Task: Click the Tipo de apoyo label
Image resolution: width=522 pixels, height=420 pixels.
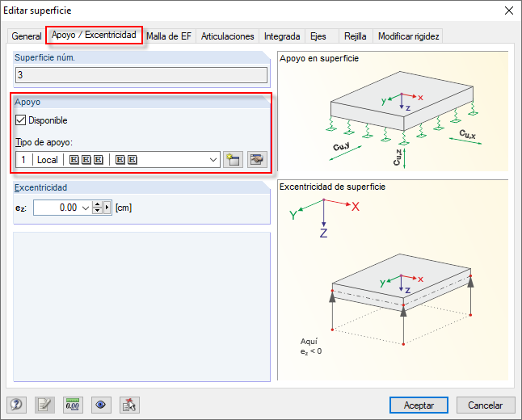Action: pos(44,142)
